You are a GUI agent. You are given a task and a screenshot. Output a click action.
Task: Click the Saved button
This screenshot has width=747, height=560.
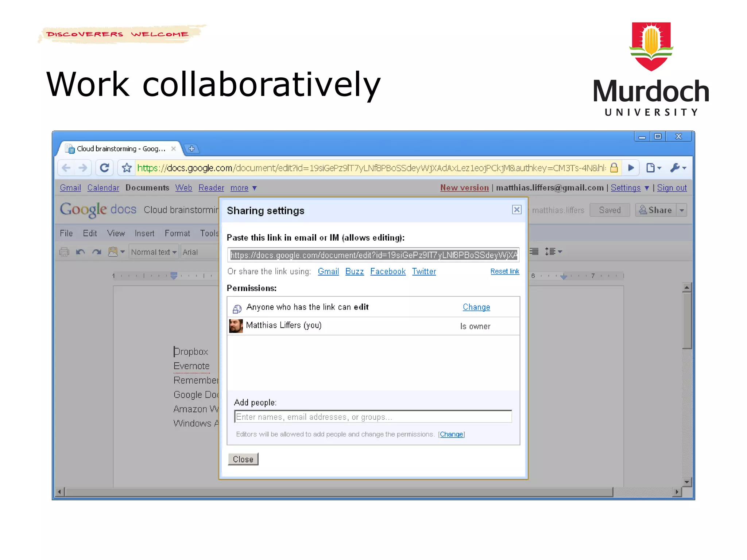tap(609, 210)
